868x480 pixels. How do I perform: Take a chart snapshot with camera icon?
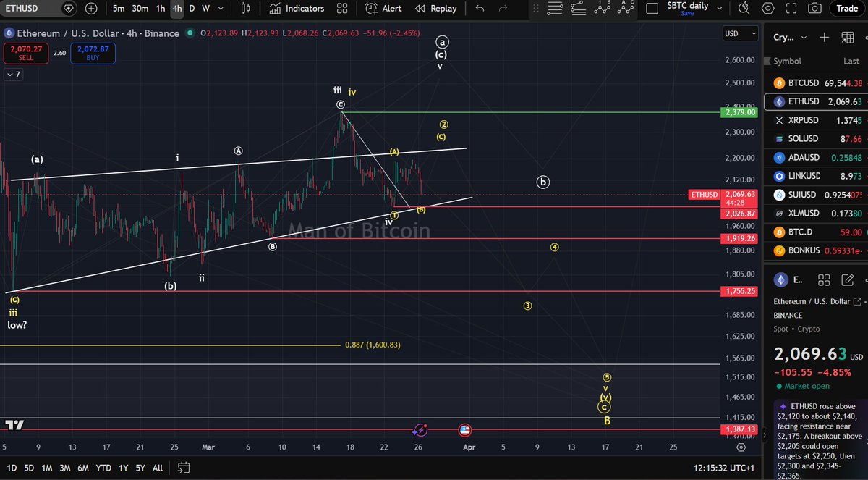[x=815, y=9]
